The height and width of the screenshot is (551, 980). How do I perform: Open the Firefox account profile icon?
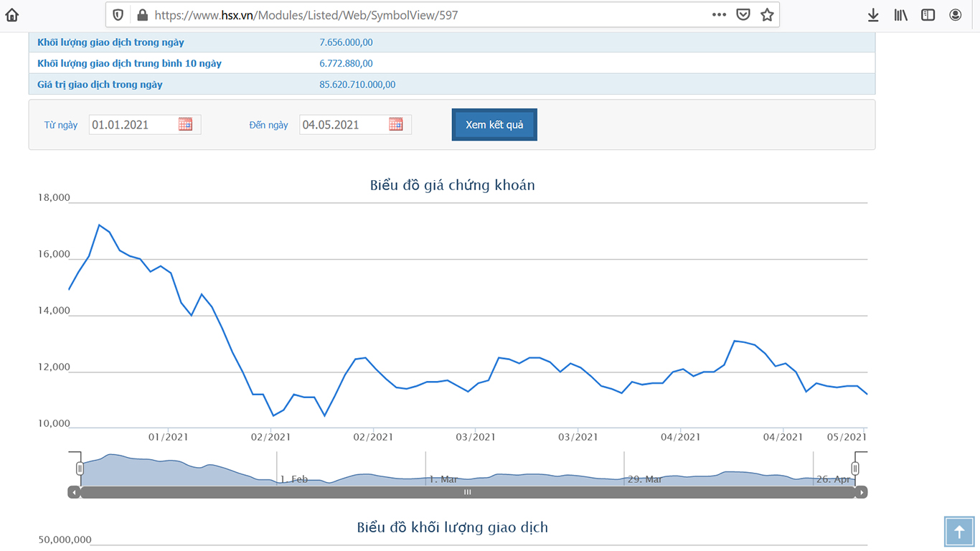tap(955, 15)
